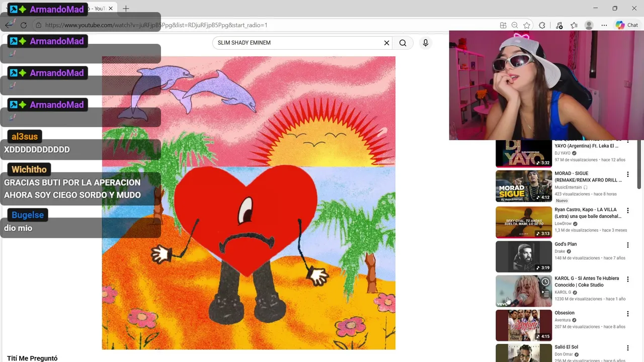Click the zoom-out magnifier in address bar
Image resolution: width=644 pixels, height=362 pixels.
515,25
